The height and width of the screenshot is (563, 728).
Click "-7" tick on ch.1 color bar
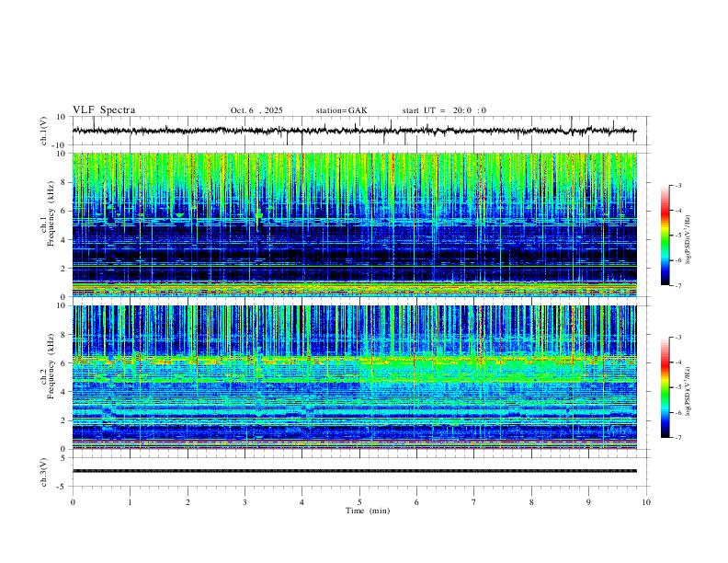pos(678,285)
